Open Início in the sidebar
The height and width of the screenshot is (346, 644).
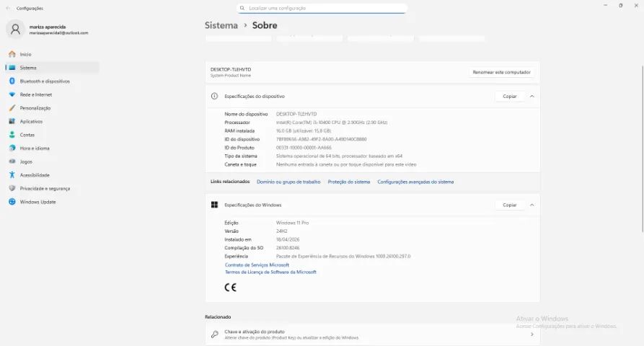tap(52, 54)
